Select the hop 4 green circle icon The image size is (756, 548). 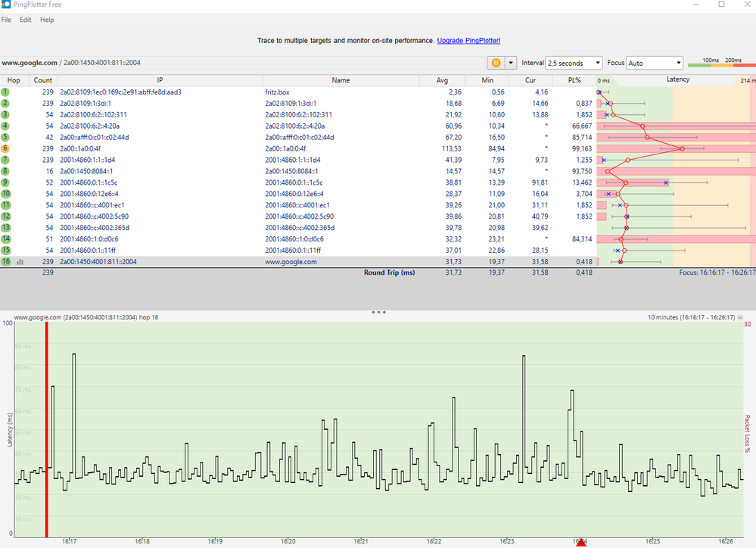5,126
